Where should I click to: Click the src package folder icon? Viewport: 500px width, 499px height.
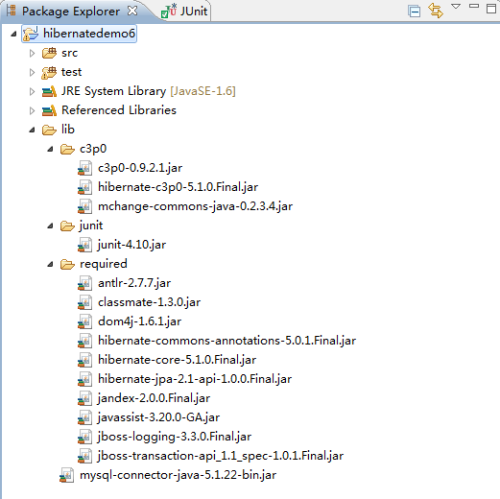[x=49, y=53]
